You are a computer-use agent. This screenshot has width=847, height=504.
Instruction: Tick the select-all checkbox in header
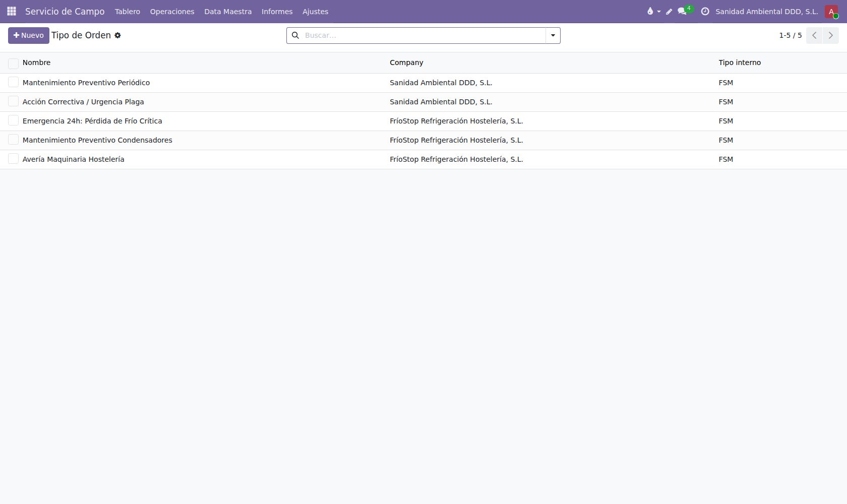(13, 63)
